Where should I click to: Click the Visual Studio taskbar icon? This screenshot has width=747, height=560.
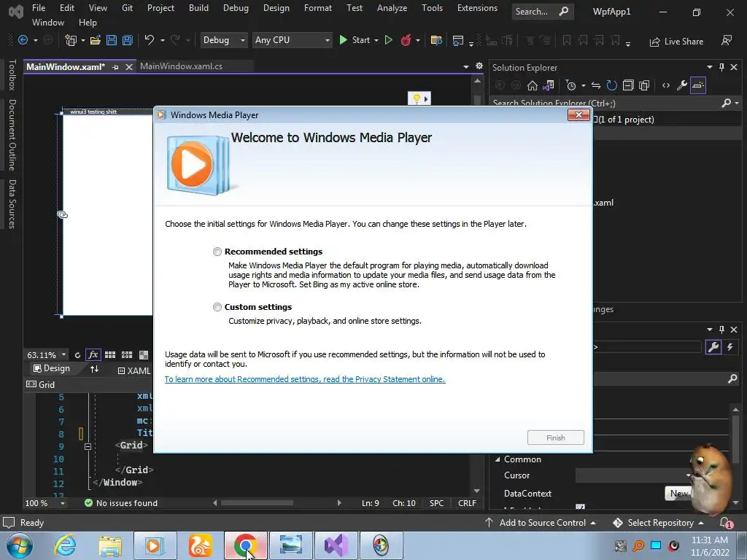336,545
